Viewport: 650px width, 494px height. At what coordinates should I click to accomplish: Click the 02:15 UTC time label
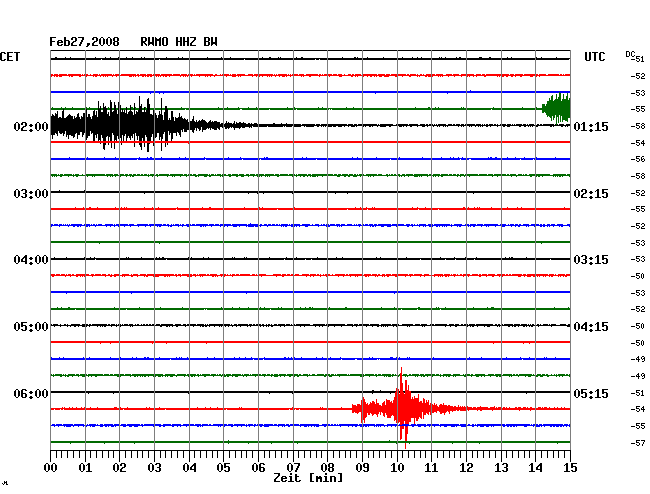pyautogui.click(x=591, y=194)
